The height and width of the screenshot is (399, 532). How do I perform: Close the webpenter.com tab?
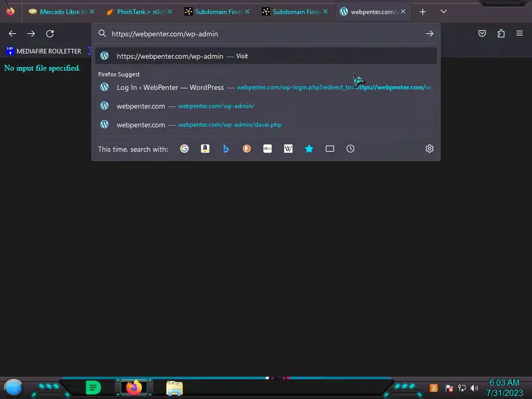(403, 11)
